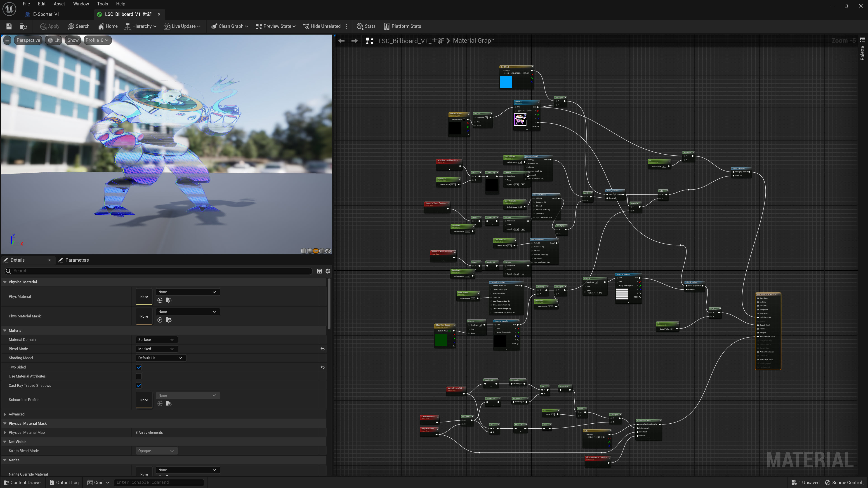Screen dimensions: 868x488
Task: Click the Home toolbar icon
Action: tap(101, 26)
